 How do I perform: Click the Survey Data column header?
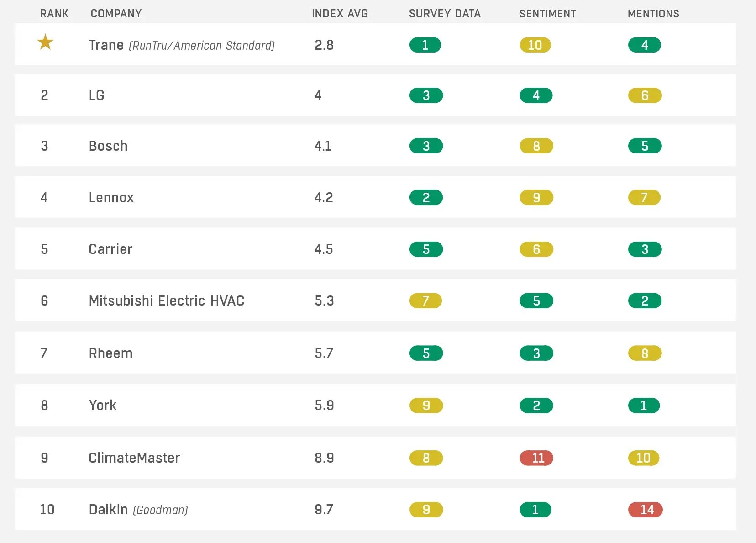click(445, 14)
